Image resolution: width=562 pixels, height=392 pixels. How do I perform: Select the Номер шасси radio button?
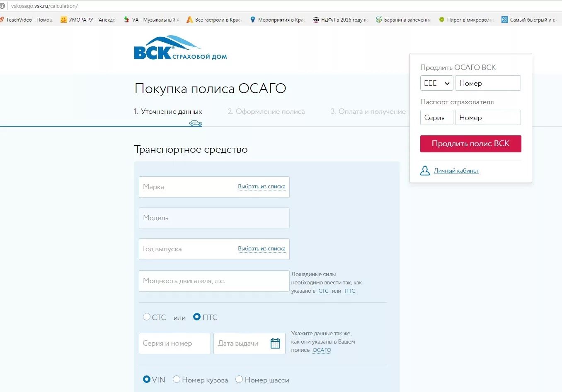click(x=239, y=379)
